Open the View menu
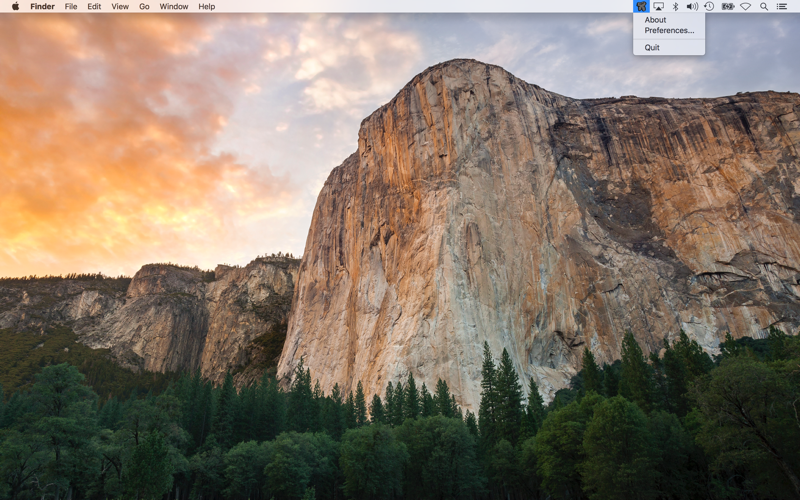Image resolution: width=800 pixels, height=500 pixels. tap(120, 6)
